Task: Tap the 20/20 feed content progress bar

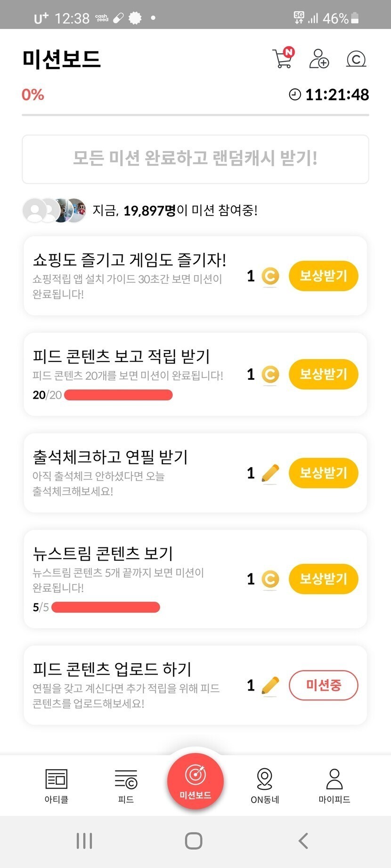Action: [118, 395]
